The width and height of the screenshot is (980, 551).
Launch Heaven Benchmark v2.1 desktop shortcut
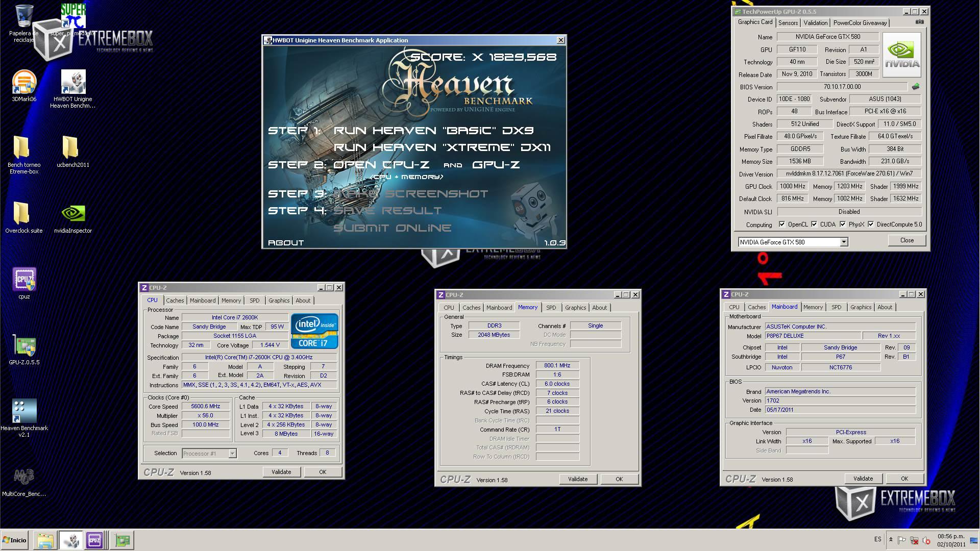click(24, 418)
